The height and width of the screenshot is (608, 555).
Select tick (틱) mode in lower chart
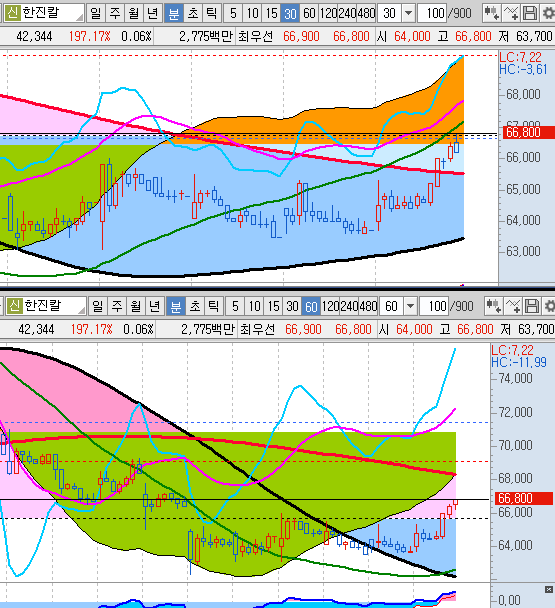coord(214,306)
